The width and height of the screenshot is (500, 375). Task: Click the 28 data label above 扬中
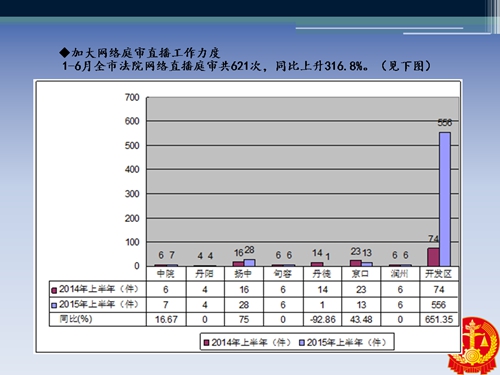249,250
